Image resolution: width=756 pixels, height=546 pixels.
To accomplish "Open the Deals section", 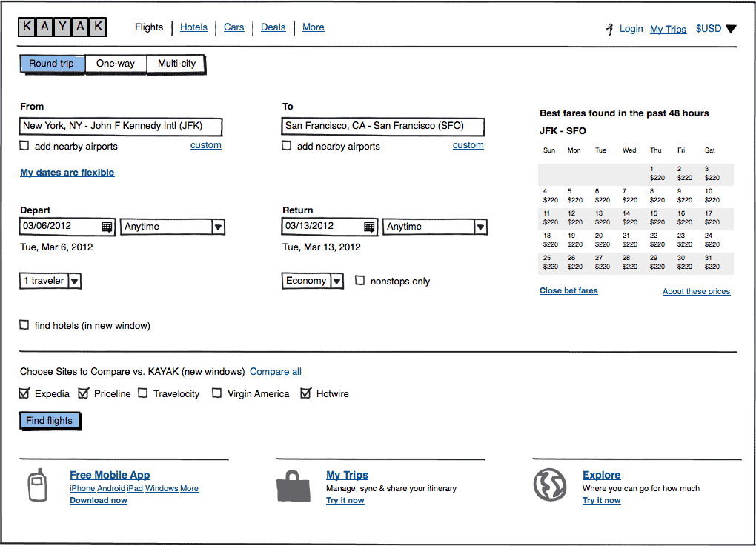I will point(273,27).
